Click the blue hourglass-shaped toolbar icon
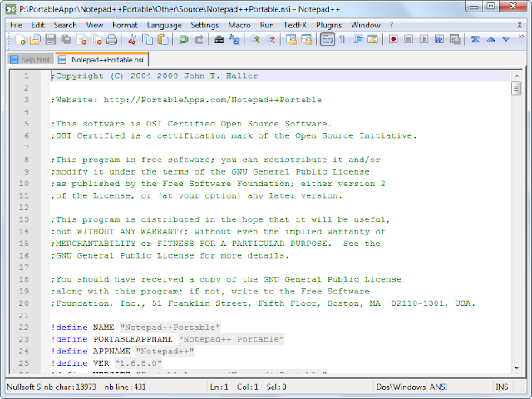The width and height of the screenshot is (532, 399). point(475,39)
